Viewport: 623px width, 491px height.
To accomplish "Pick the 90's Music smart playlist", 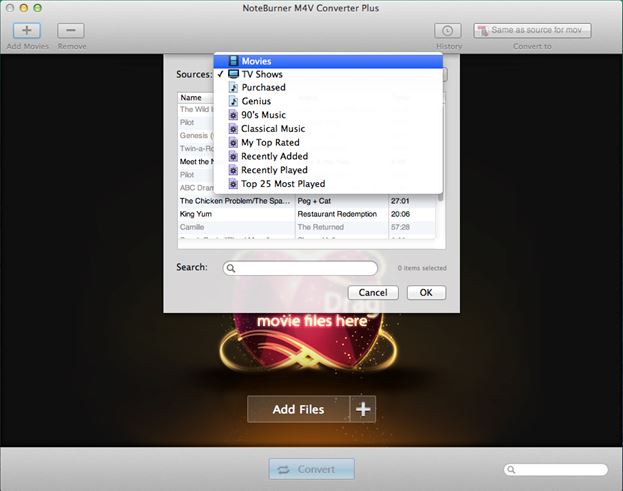I will coord(328,115).
